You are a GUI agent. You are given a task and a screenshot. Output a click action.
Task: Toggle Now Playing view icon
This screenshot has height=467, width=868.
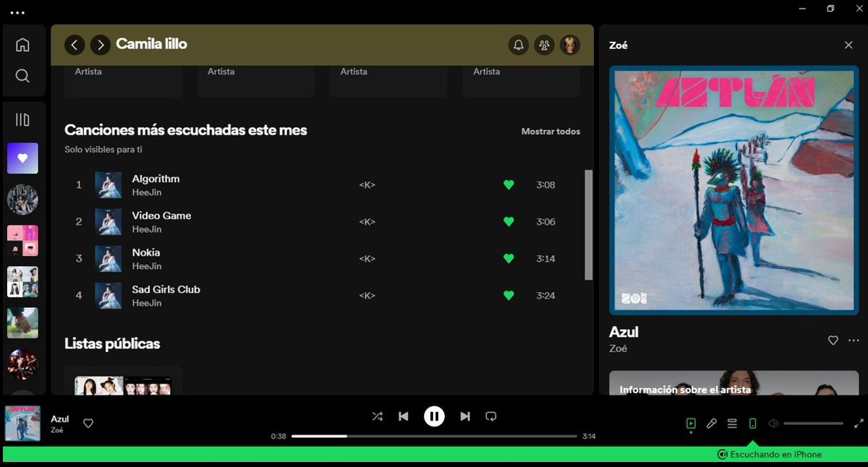coord(691,424)
